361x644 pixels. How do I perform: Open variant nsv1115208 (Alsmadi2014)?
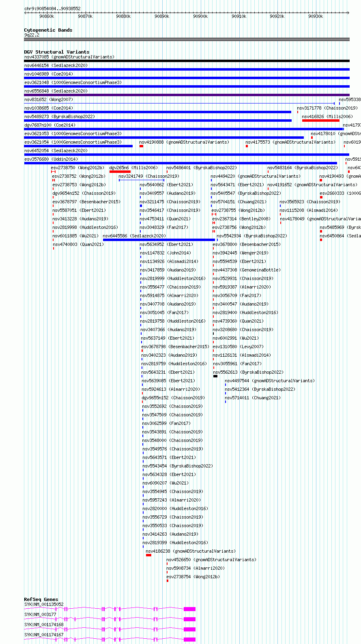[x=309, y=210]
